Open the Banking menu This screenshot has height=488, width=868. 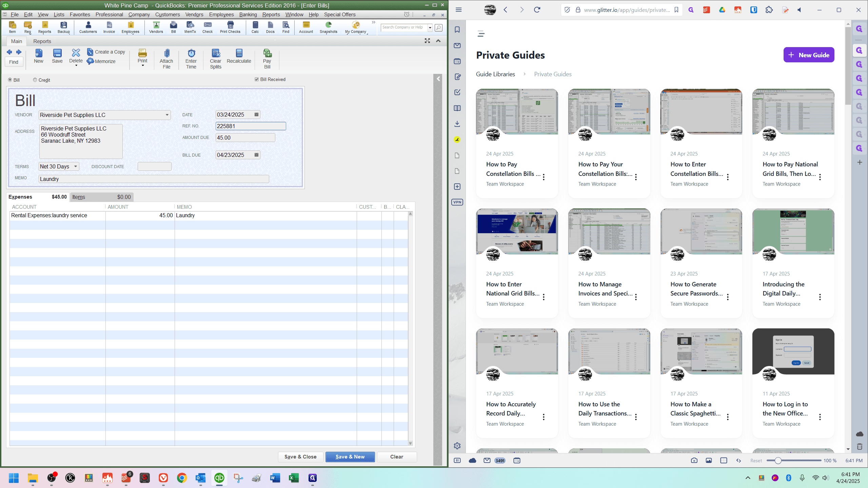pos(248,15)
